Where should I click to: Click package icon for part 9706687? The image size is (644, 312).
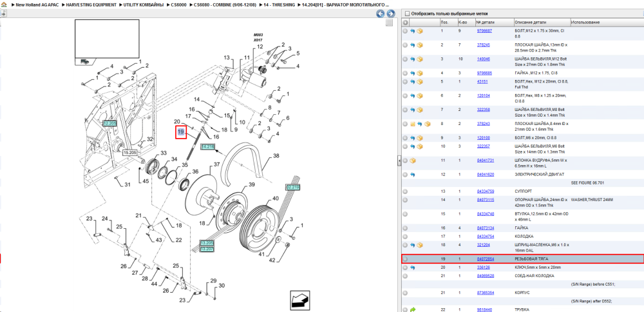click(420, 31)
